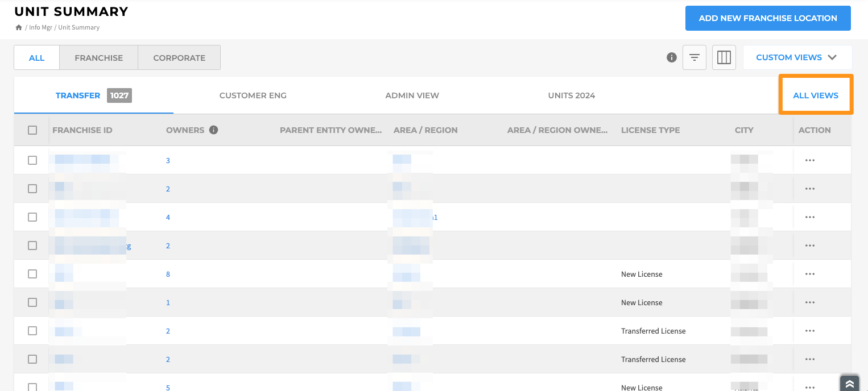Open the action menu for the first row
The image size is (868, 391).
pos(810,160)
